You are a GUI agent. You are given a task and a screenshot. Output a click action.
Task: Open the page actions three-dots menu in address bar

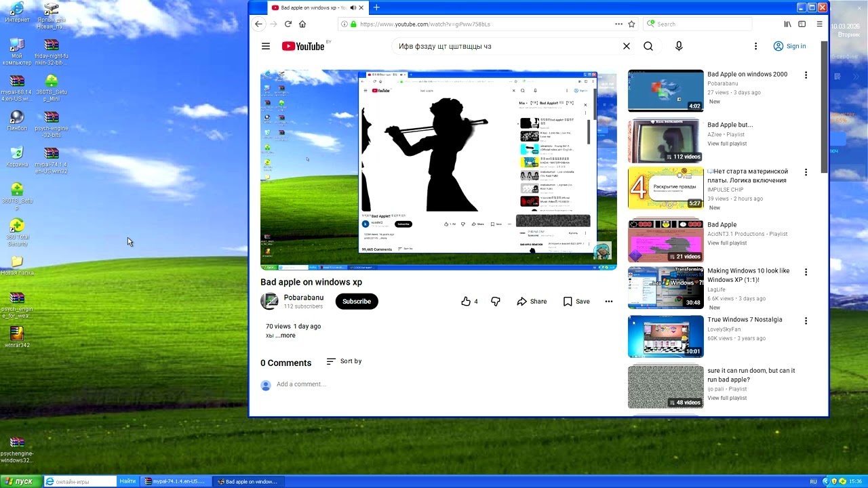[x=618, y=24]
